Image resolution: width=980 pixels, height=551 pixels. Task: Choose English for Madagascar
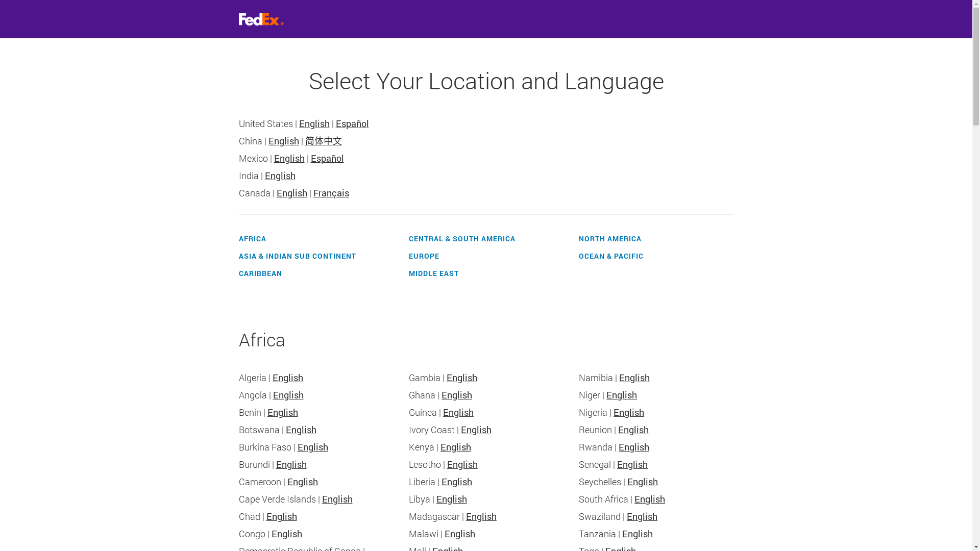coord(481,517)
